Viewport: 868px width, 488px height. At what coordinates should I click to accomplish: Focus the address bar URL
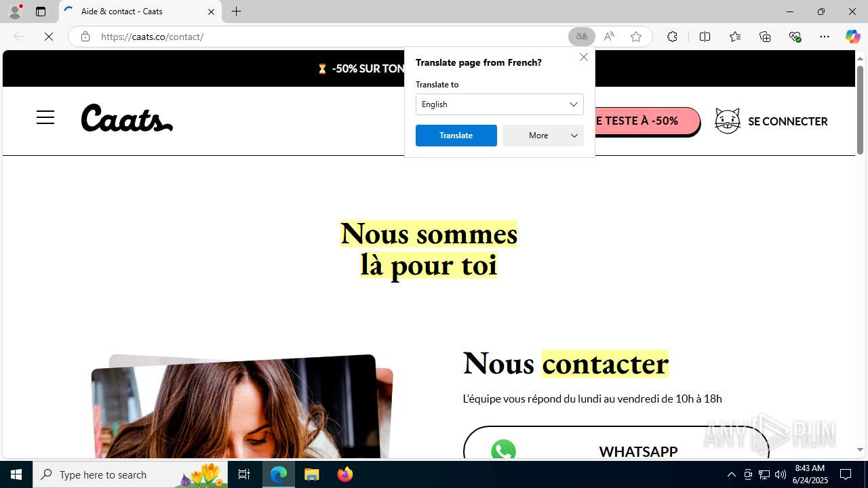tap(329, 37)
